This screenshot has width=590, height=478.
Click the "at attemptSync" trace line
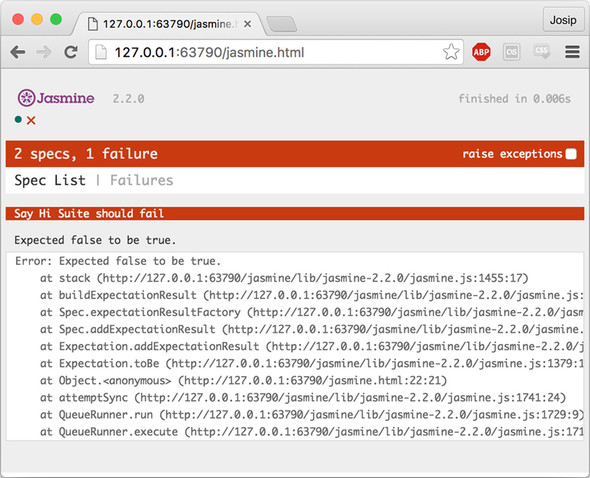pos(303,397)
